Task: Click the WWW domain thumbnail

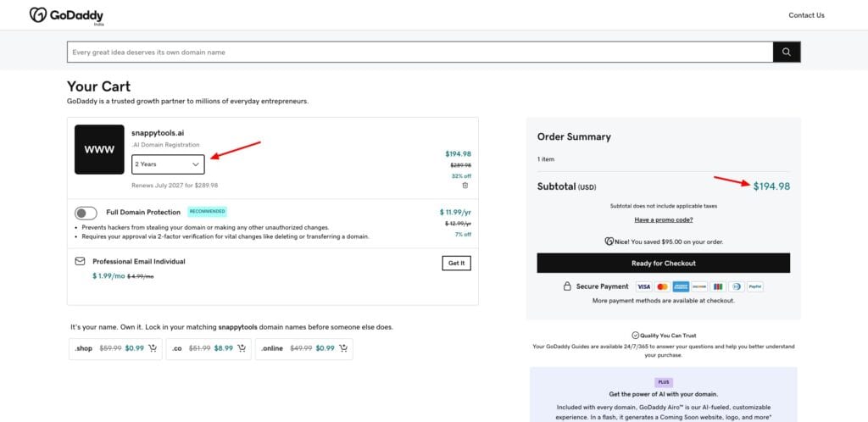Action: [99, 149]
